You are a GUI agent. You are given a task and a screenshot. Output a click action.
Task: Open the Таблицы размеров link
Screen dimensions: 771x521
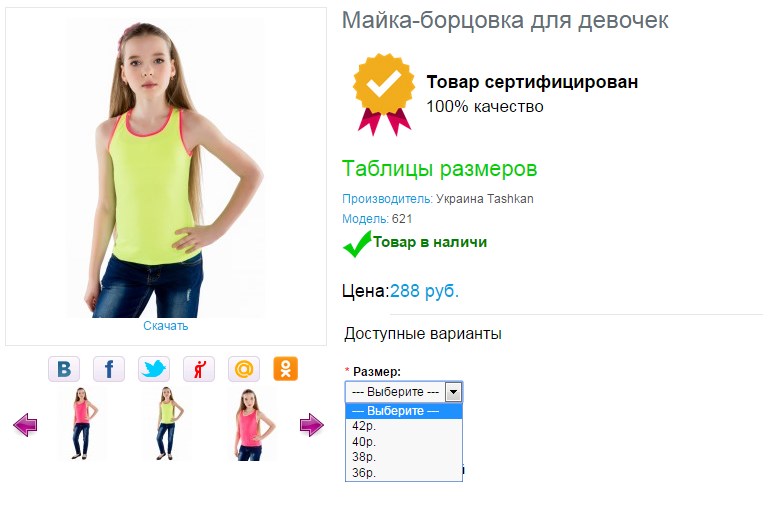pos(439,169)
